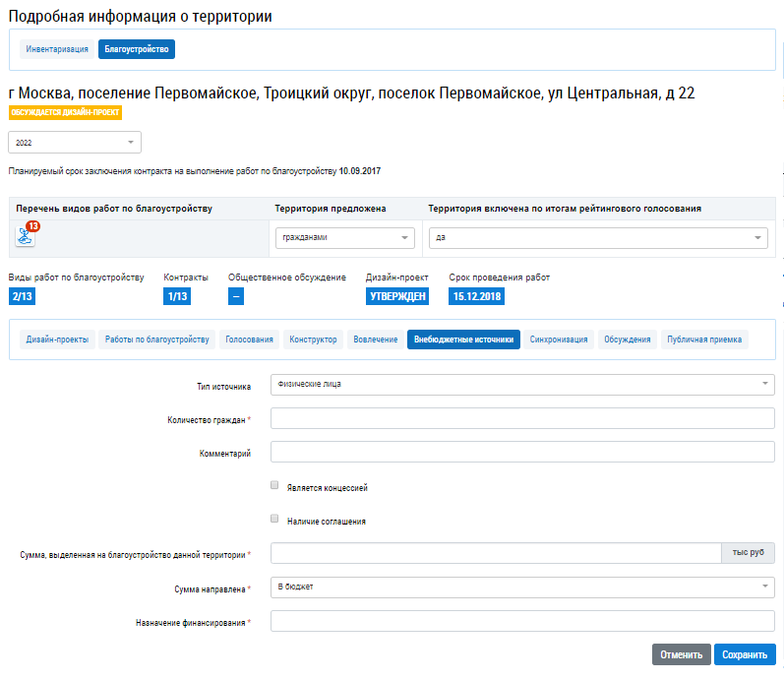Click the Обсуждается дизайн-проект status label

(65, 112)
